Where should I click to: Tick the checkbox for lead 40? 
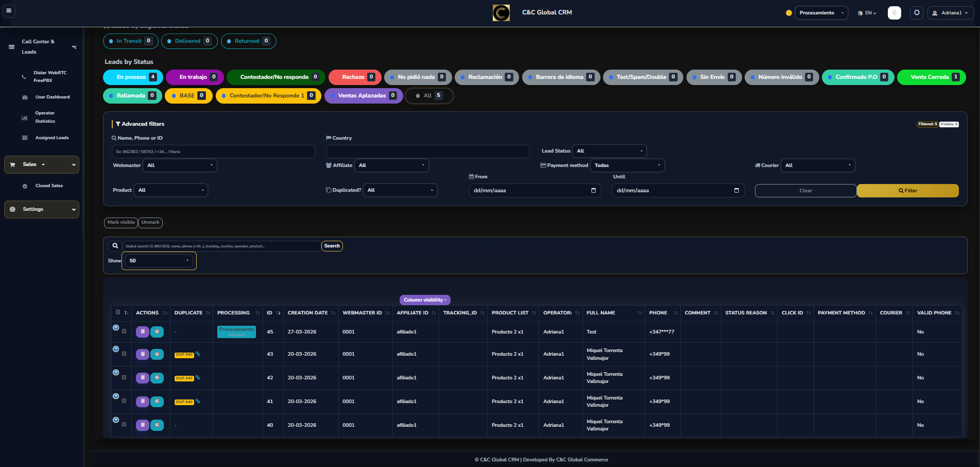tap(124, 425)
